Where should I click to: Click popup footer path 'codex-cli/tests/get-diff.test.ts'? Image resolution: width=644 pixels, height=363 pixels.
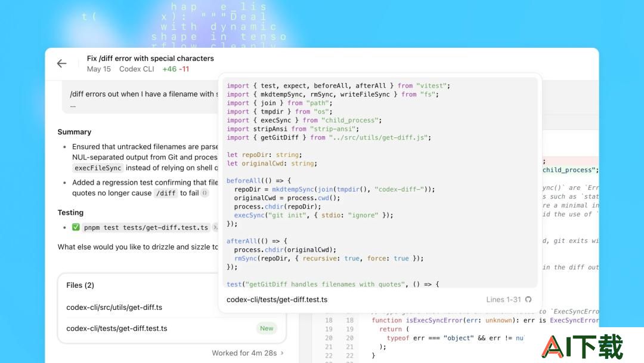(x=277, y=300)
